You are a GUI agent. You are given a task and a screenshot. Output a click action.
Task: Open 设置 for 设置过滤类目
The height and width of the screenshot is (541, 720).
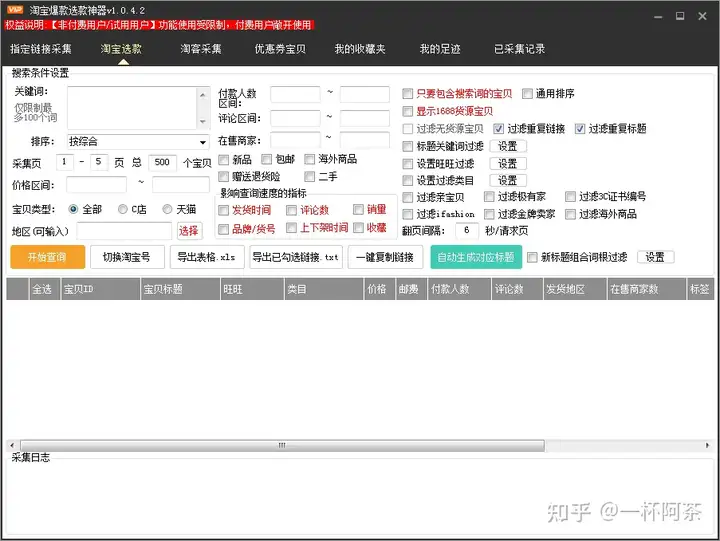click(508, 180)
